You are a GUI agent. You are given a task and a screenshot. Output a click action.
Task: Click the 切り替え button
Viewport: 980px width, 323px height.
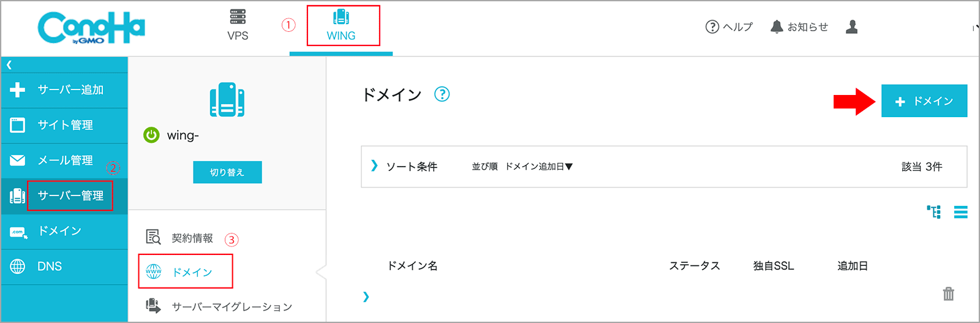pyautogui.click(x=227, y=172)
